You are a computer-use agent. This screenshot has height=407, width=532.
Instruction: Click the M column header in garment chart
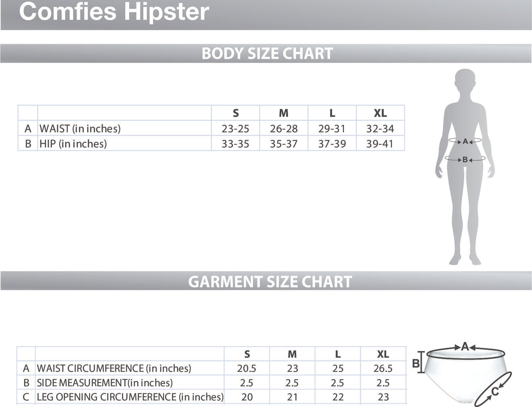pyautogui.click(x=292, y=354)
